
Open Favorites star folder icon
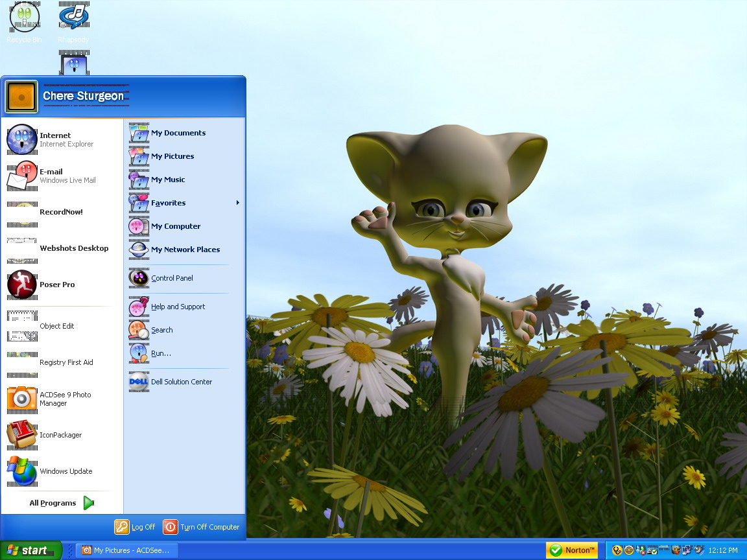(139, 203)
